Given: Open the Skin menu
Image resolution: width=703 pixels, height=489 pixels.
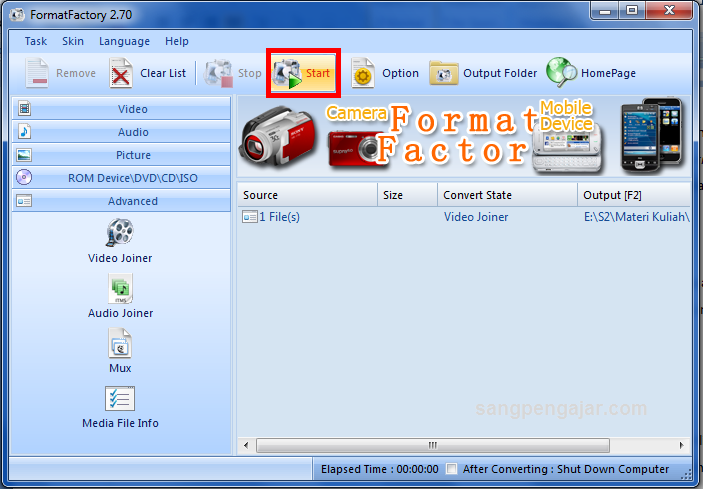Looking at the screenshot, I should pyautogui.click(x=73, y=41).
